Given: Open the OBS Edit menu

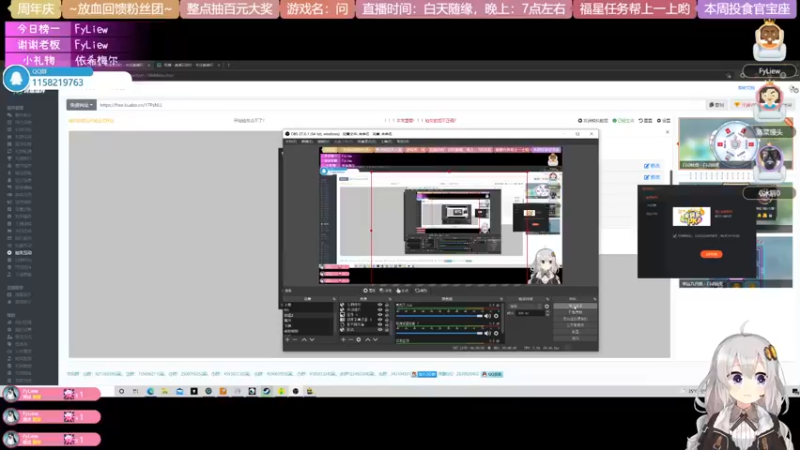Looking at the screenshot, I should click(307, 141).
